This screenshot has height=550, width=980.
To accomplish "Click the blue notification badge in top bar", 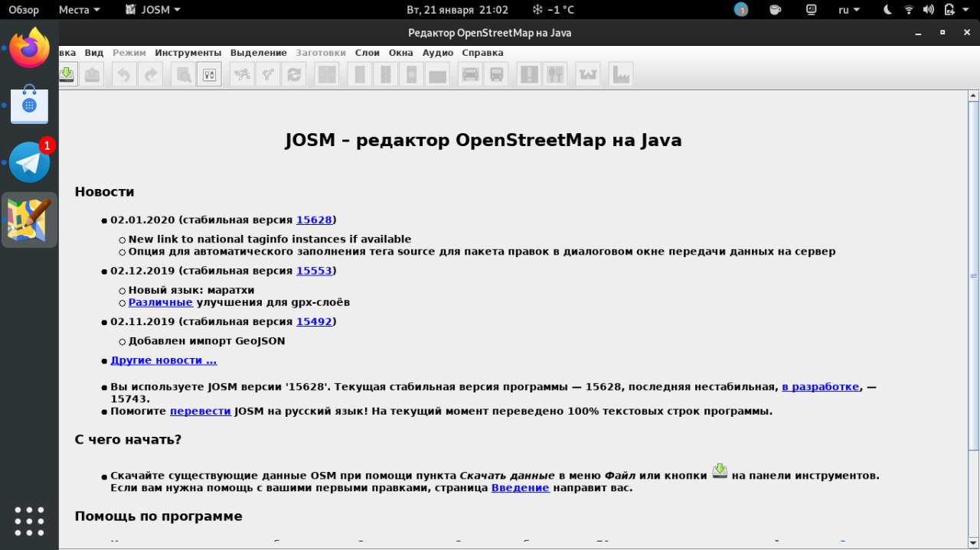I will click(x=741, y=10).
